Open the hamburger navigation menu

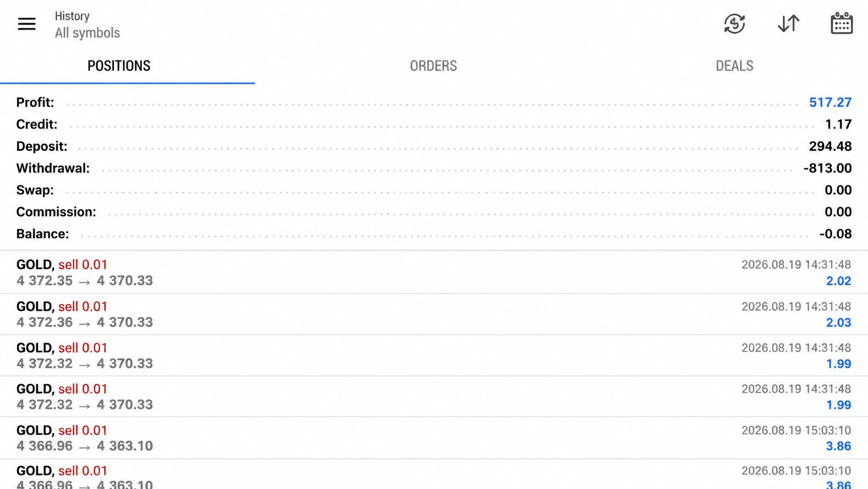tap(26, 24)
